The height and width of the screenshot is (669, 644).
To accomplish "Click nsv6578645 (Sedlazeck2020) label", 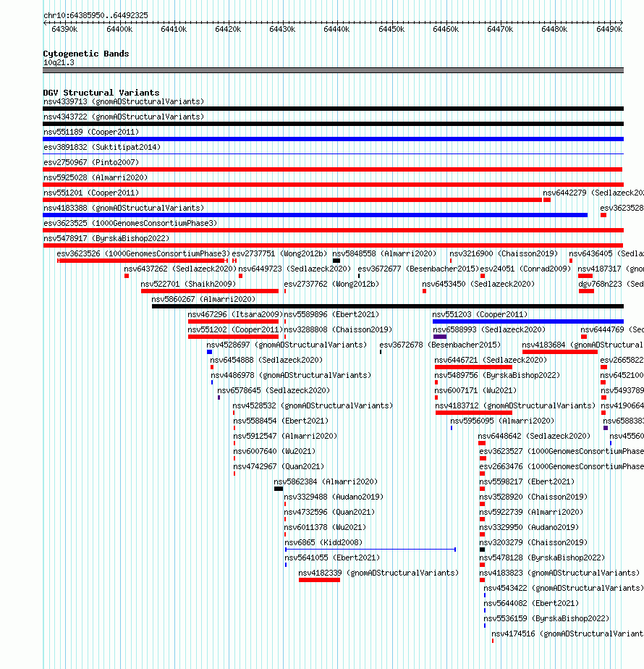I will click(x=274, y=391).
